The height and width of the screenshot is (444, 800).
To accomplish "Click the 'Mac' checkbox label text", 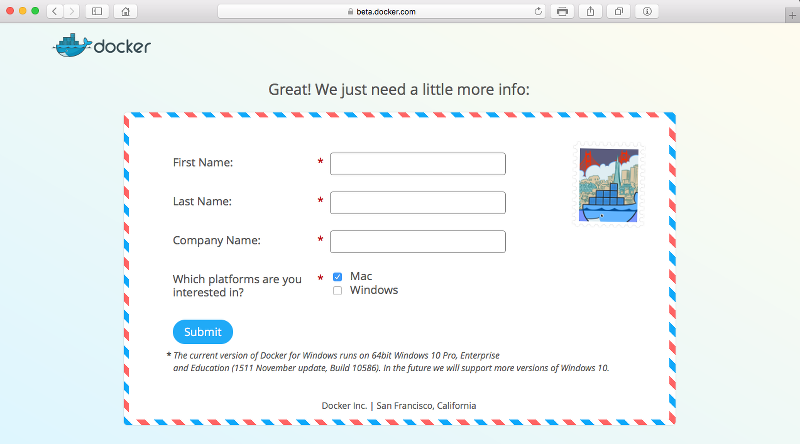I will (361, 276).
